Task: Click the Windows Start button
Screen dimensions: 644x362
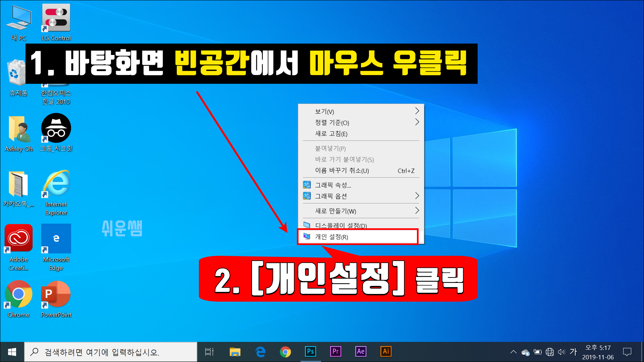Action: point(12,352)
